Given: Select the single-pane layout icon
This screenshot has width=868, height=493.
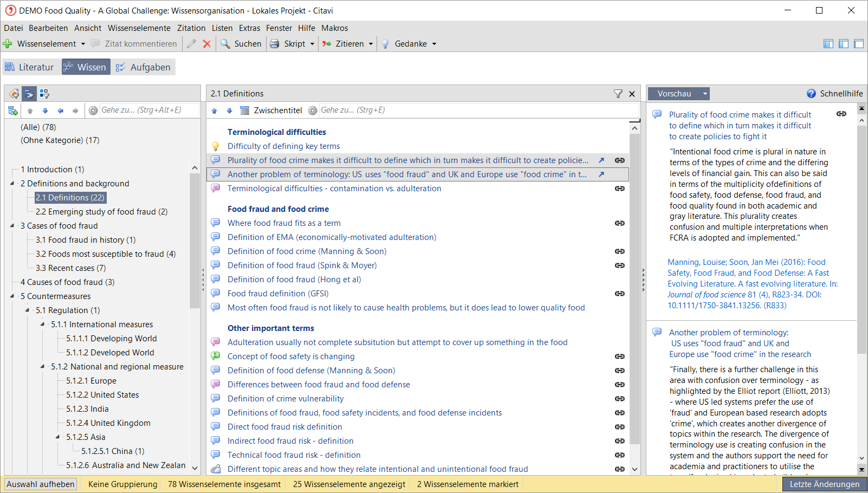Looking at the screenshot, I should point(859,44).
